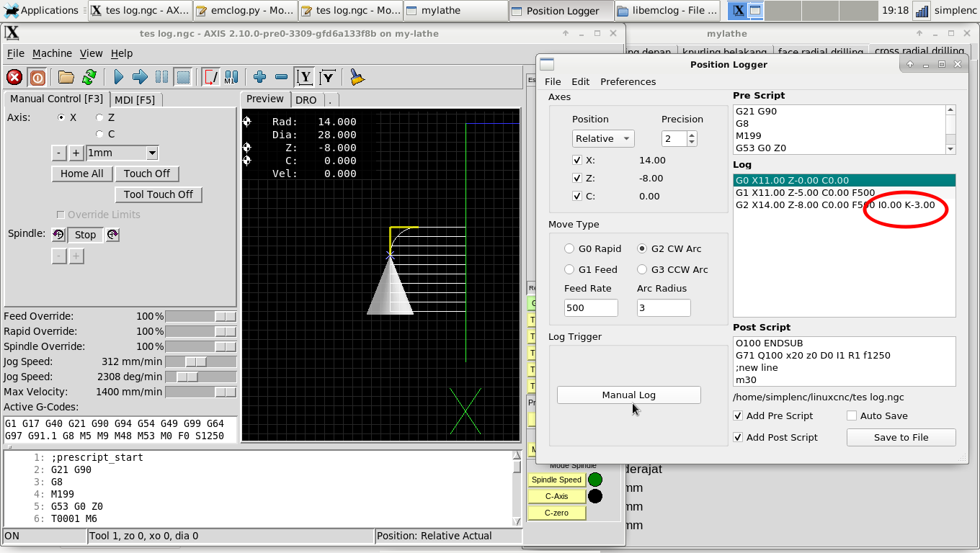The width and height of the screenshot is (980, 553).
Task: Increase Precision with the spinner up arrow
Action: (x=692, y=135)
